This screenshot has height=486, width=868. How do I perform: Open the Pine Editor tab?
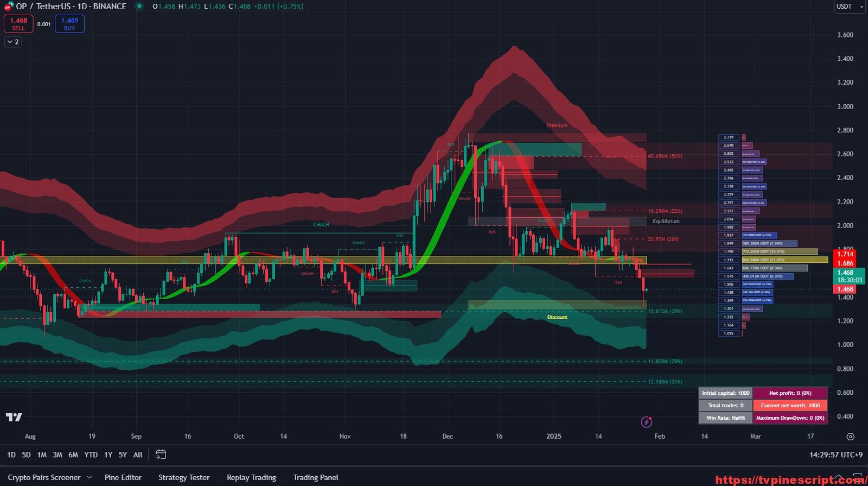coord(123,477)
